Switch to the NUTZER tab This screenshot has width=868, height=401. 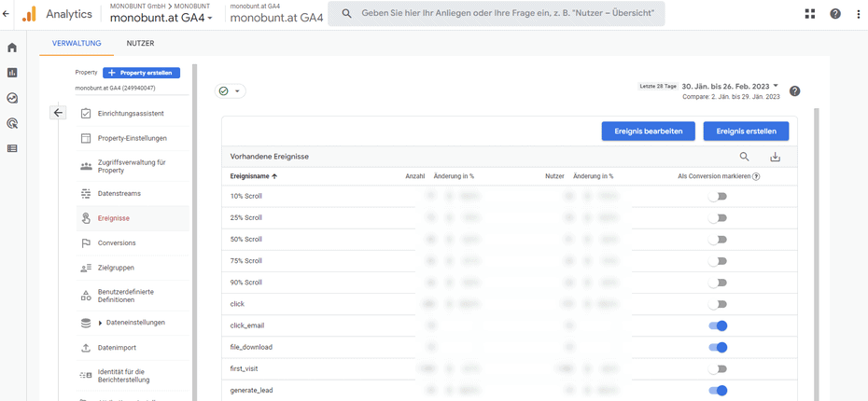140,43
